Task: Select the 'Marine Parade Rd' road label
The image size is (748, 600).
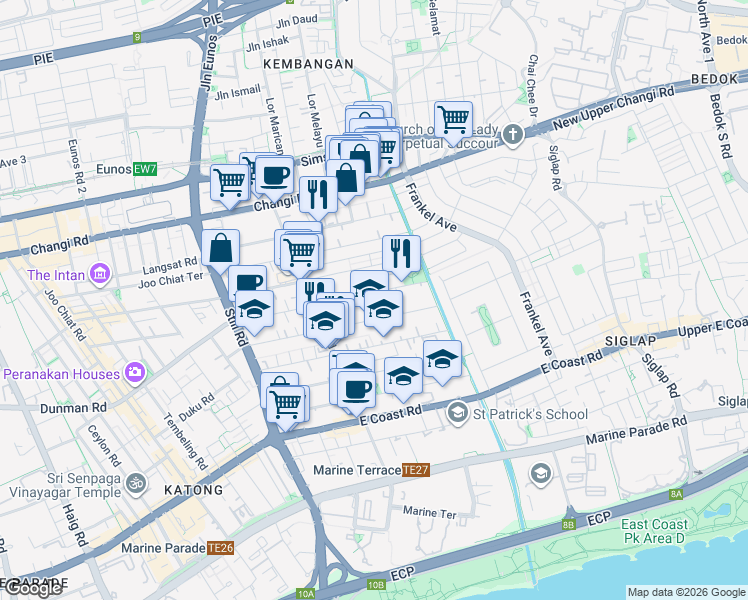Action: click(636, 430)
